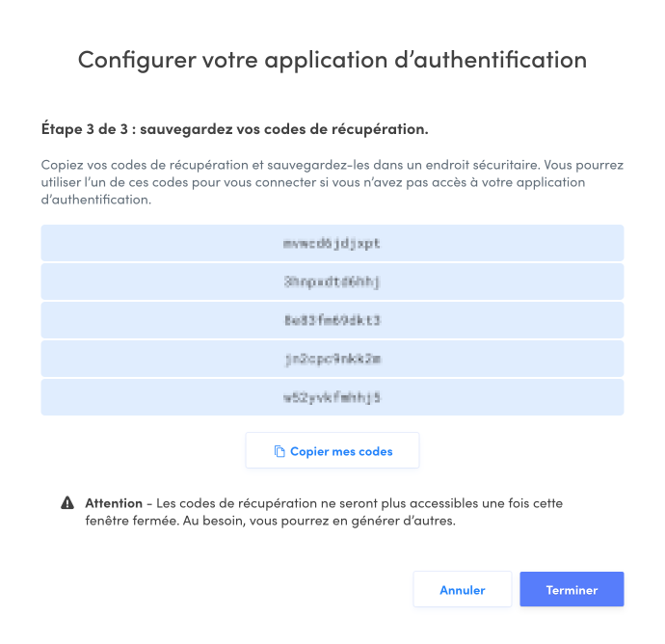Click the "Configurer votre application d'authentification" title
The height and width of the screenshot is (644, 665).
click(332, 60)
